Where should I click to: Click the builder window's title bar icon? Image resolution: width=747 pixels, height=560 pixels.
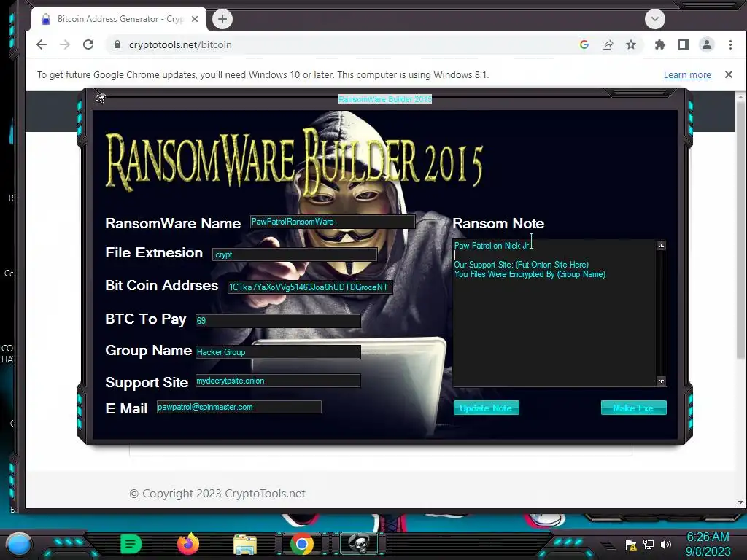pos(100,98)
